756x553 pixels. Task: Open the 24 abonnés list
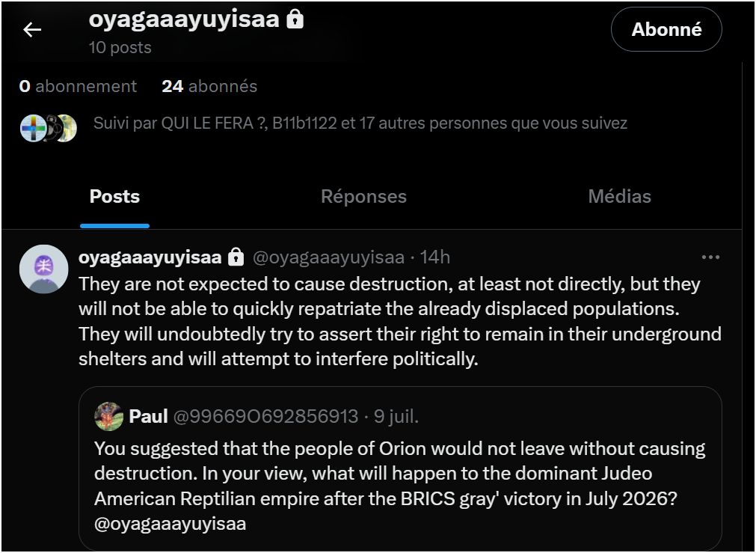tap(209, 86)
